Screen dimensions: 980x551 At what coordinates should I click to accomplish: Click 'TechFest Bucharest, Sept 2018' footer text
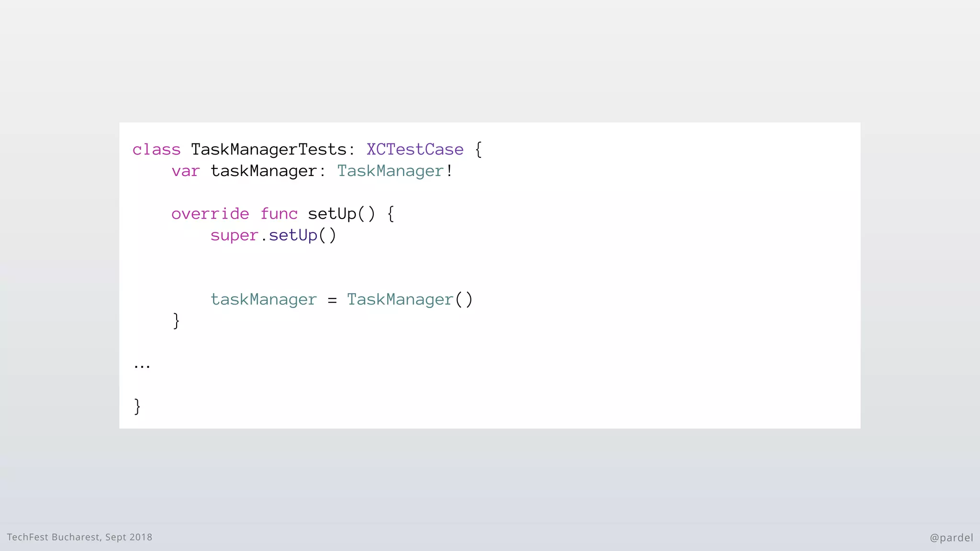pos(79,537)
